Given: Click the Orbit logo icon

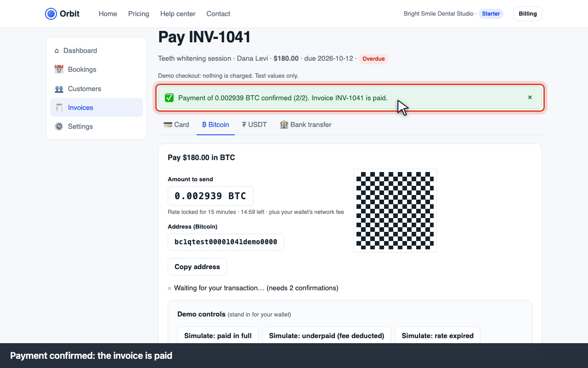Looking at the screenshot, I should (51, 14).
